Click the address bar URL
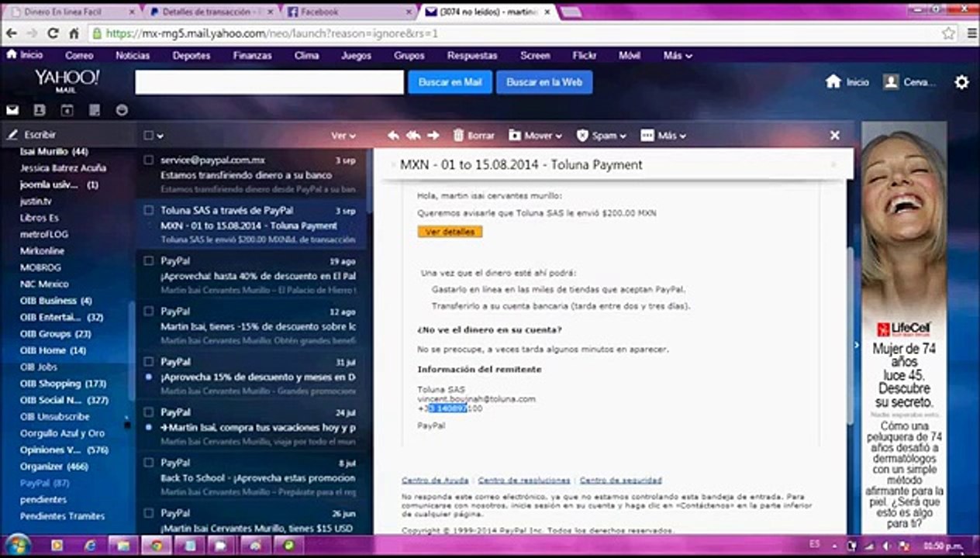The width and height of the screenshot is (980, 558). pyautogui.click(x=271, y=33)
